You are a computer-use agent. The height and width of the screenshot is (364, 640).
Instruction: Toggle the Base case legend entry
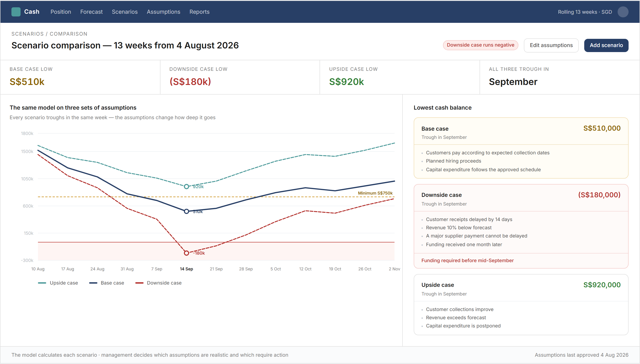click(107, 283)
